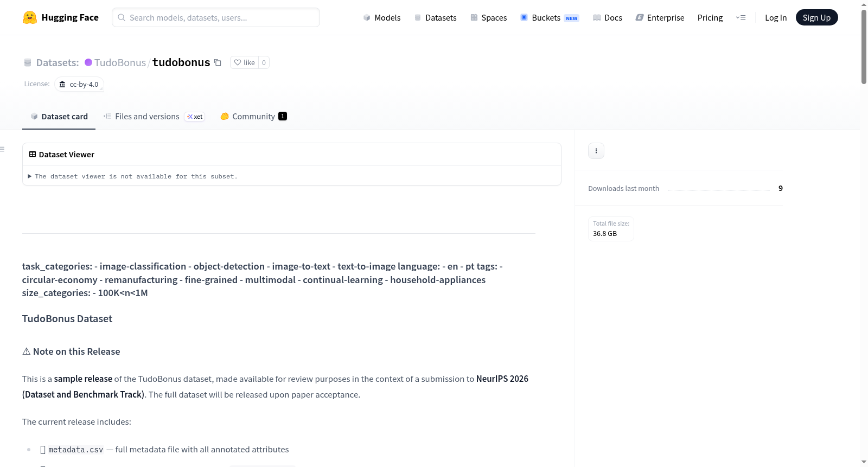This screenshot has width=868, height=467.
Task: Open the TudoBonus user profile link
Action: tap(120, 62)
